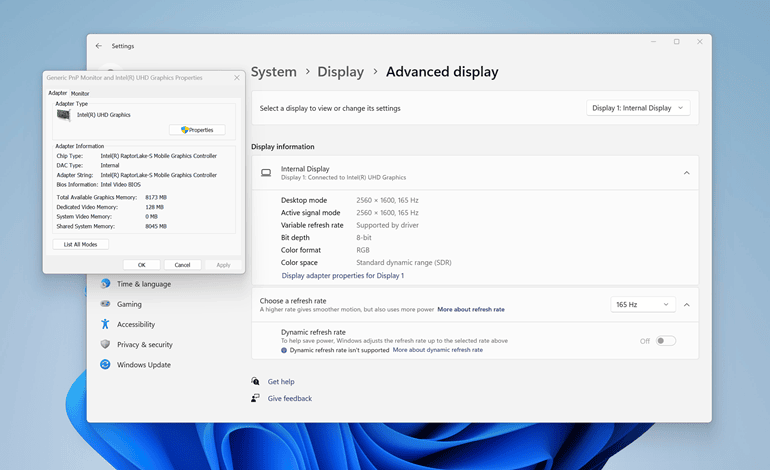This screenshot has height=470, width=770.
Task: Click 'Select a display to view or change its settings' text
Action: pos(330,109)
